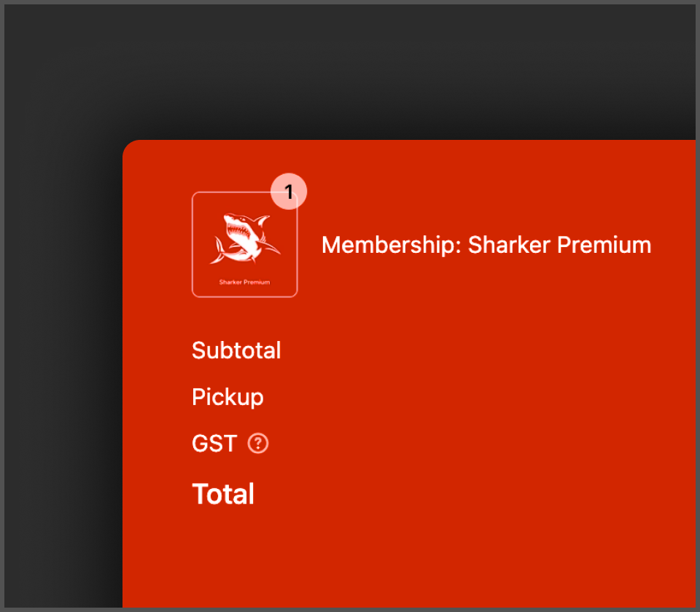
Task: Select the bold Total heading
Action: pyautogui.click(x=223, y=493)
